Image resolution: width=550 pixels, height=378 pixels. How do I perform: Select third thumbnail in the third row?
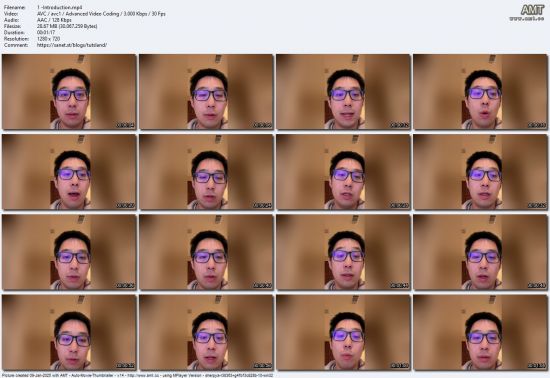coord(343,252)
